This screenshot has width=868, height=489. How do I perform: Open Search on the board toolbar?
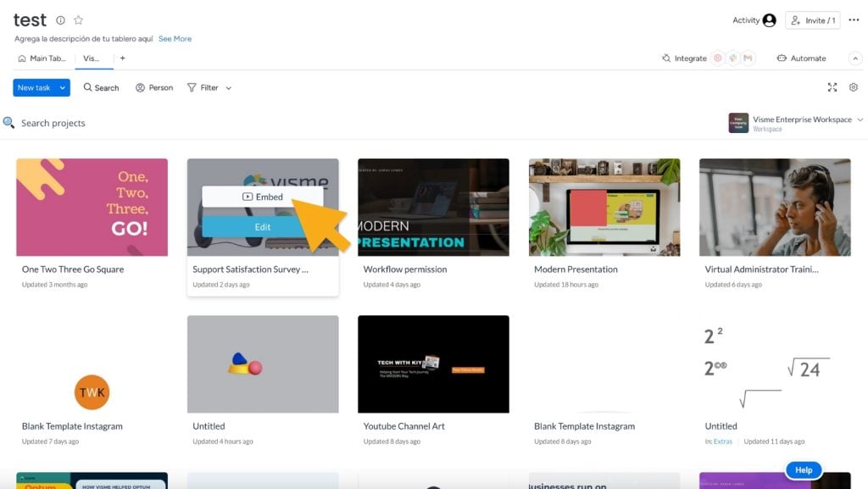coord(101,87)
